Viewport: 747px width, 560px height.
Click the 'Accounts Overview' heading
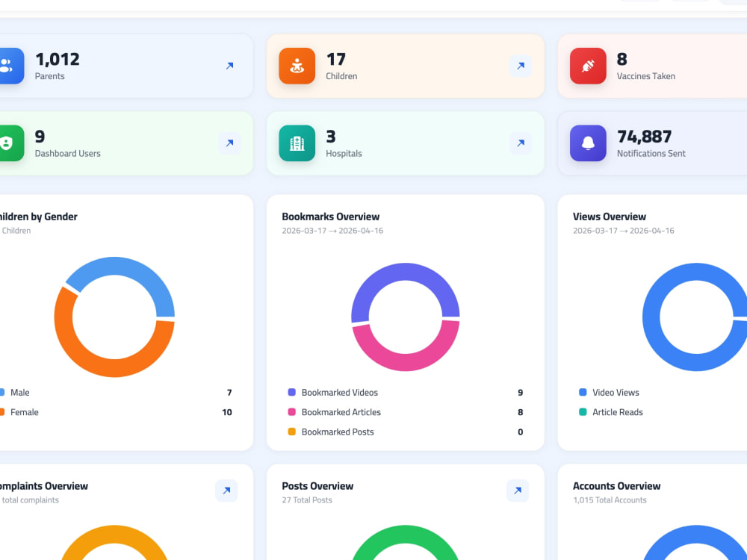[616, 486]
